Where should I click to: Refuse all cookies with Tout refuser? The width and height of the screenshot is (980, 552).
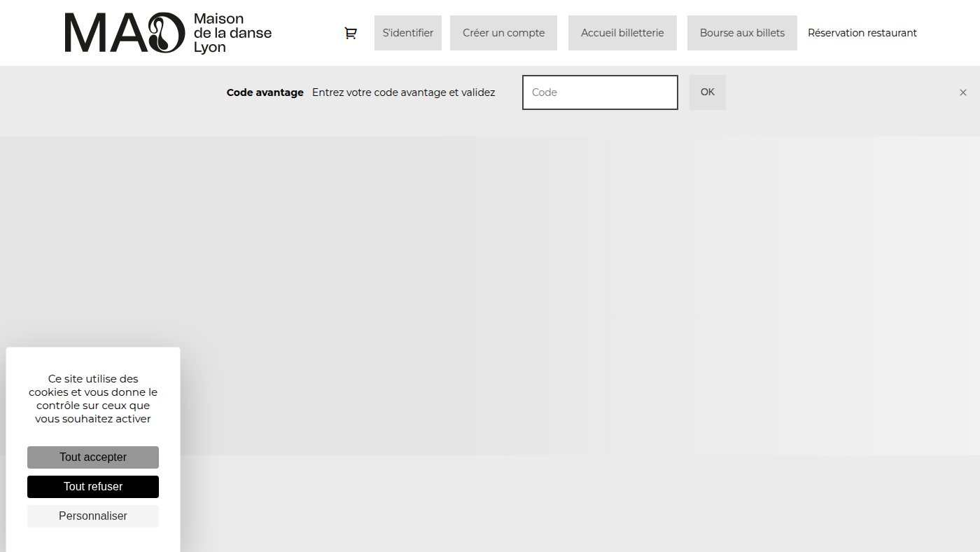click(93, 487)
